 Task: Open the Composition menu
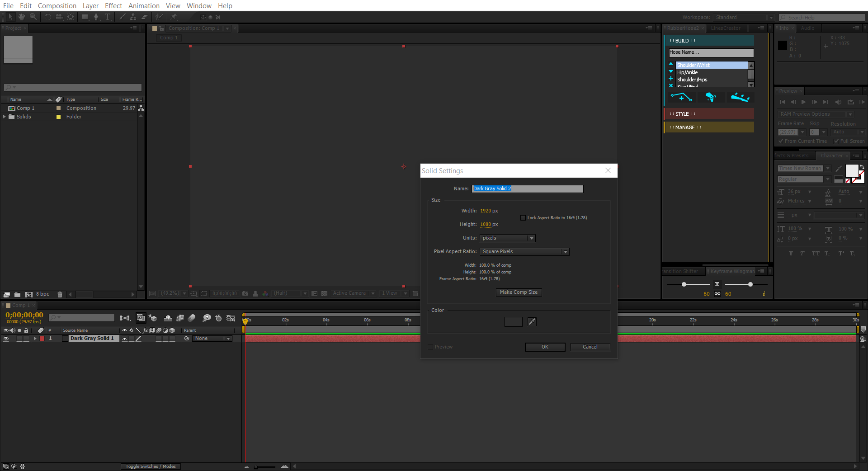[x=57, y=5]
